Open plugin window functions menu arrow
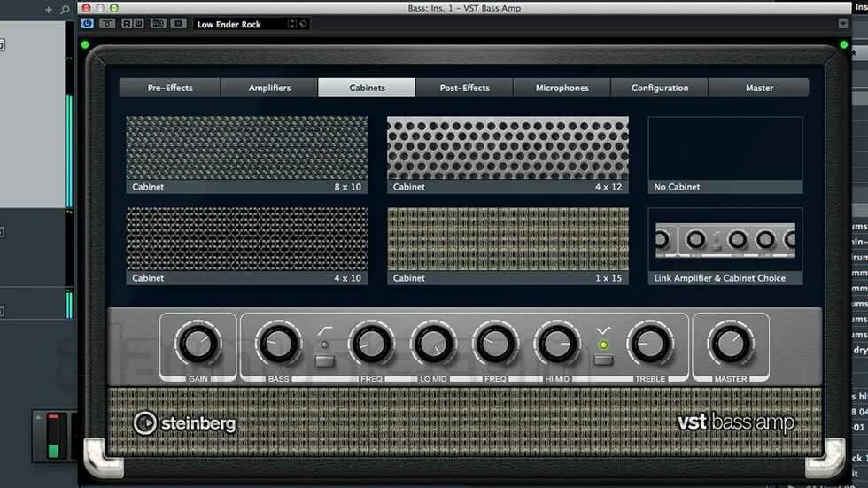Image resolution: width=868 pixels, height=488 pixels. pyautogui.click(x=843, y=23)
